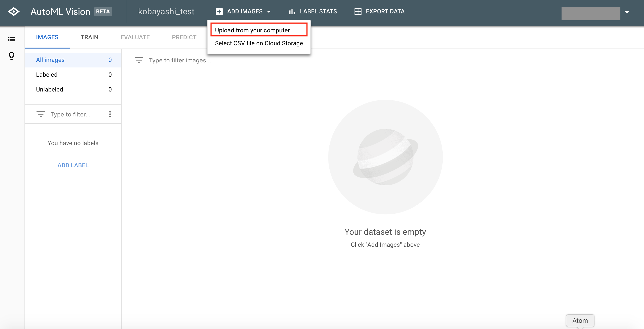
Task: Select the Unlabeled filter
Action: (x=73, y=89)
